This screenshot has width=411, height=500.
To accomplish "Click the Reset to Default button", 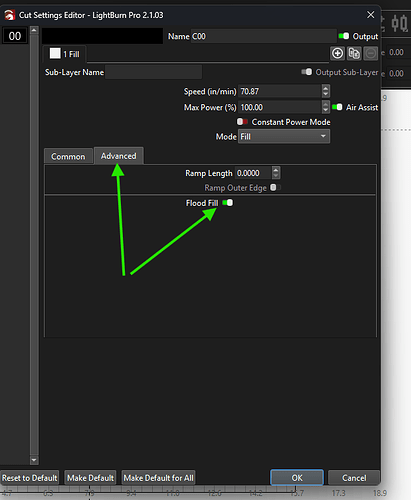I will click(30, 478).
